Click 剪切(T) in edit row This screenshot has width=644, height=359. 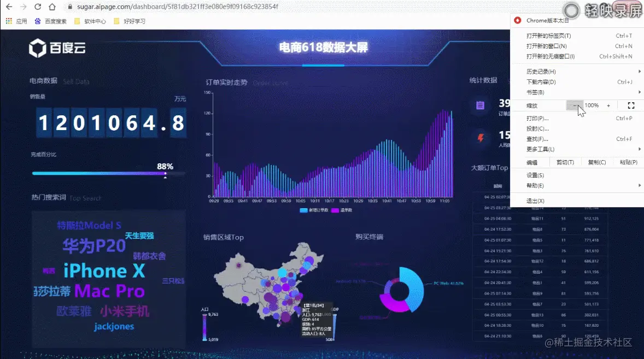pos(565,162)
